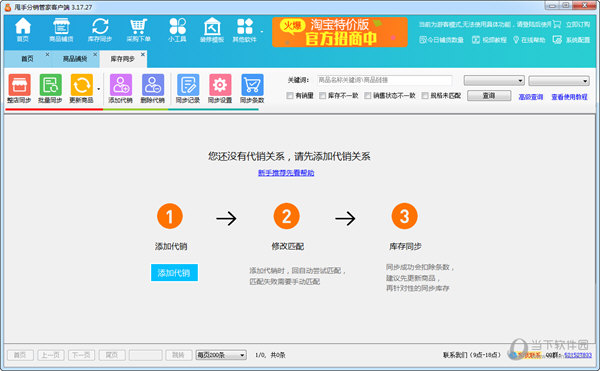This screenshot has width=600, height=371.
Task: Click the 尾页 last page button
Action: pyautogui.click(x=112, y=355)
